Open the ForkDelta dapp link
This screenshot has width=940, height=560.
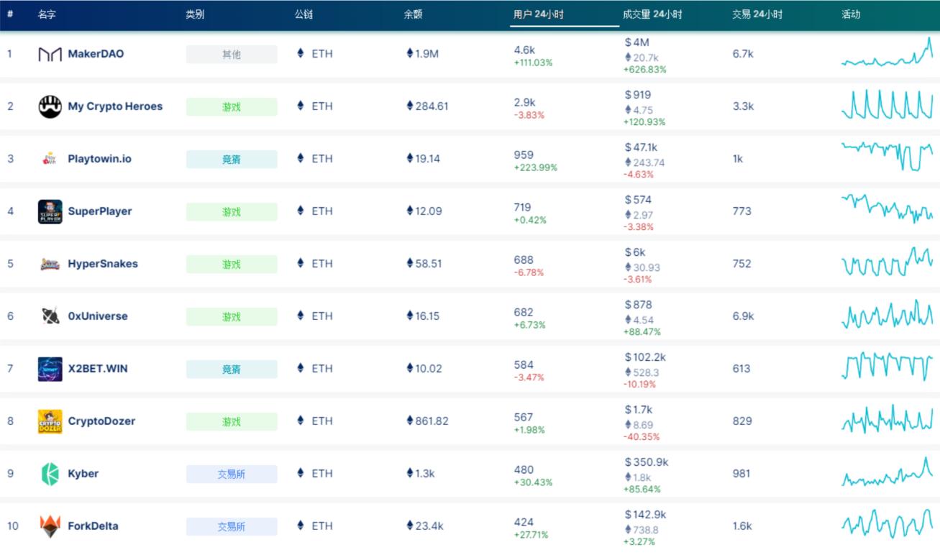[93, 526]
